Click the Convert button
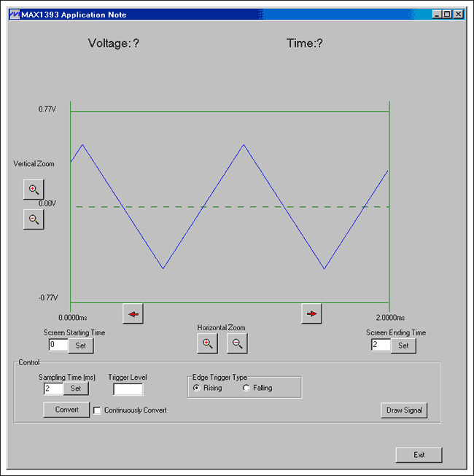 (66, 410)
